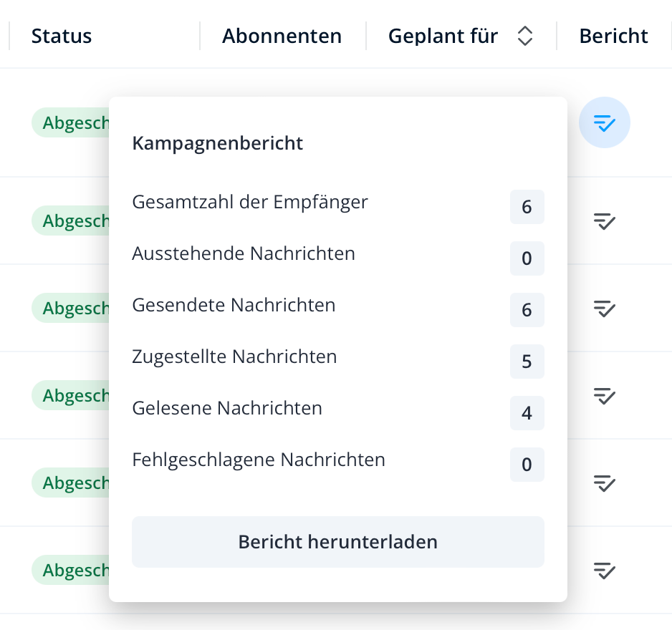Click the Abonnenten column header
The height and width of the screenshot is (630, 672).
coord(282,37)
